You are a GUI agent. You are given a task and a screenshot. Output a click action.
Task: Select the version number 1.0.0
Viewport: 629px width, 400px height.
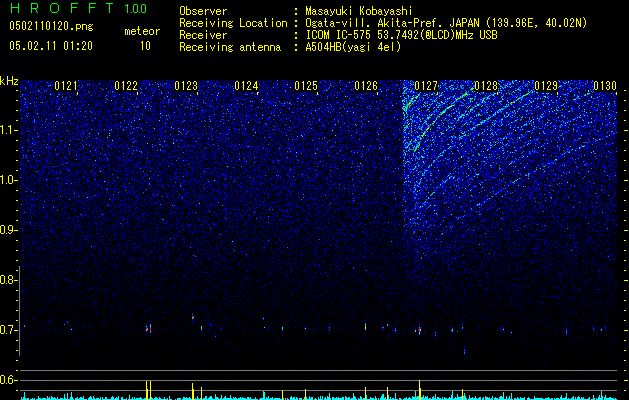(136, 8)
